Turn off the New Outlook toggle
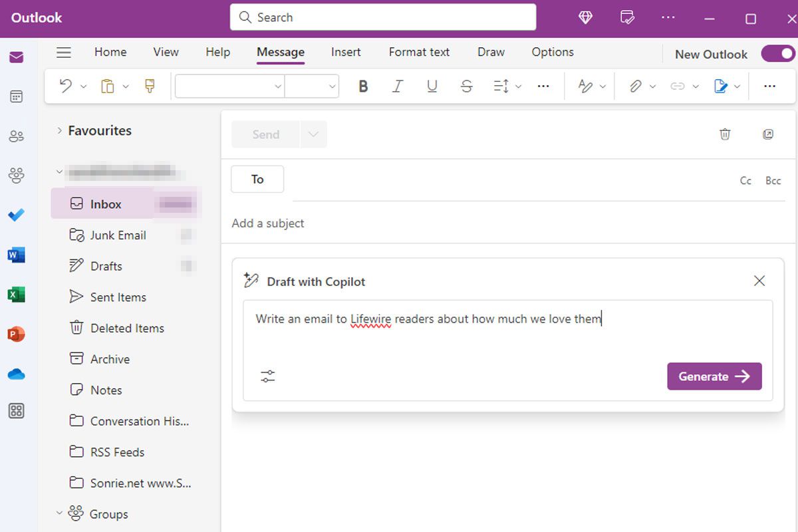Image resolution: width=798 pixels, height=532 pixels. pyautogui.click(x=778, y=54)
